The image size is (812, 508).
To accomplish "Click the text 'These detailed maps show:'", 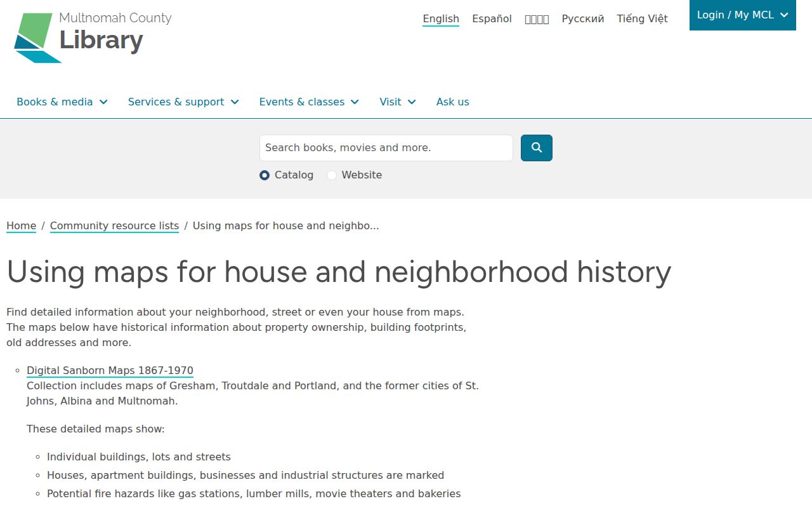I will [x=96, y=429].
